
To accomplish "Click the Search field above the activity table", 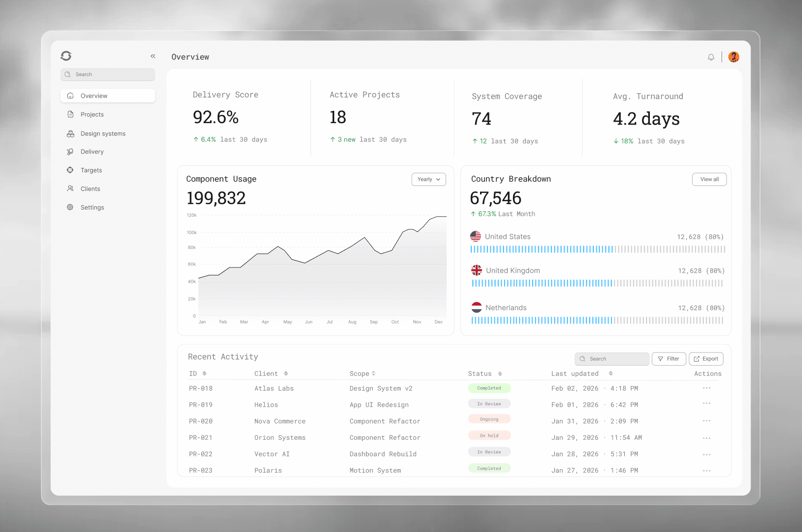I will (611, 359).
